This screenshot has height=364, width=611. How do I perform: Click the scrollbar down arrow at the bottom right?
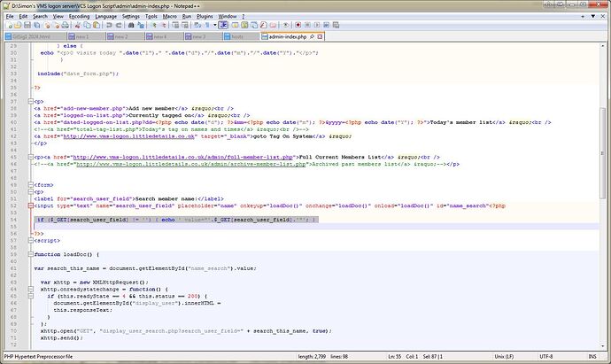pyautogui.click(x=603, y=345)
